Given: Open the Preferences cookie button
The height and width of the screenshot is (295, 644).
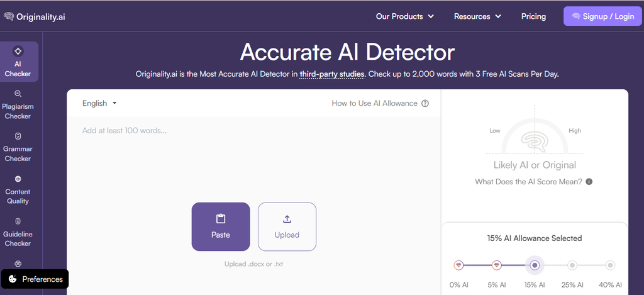Looking at the screenshot, I should pyautogui.click(x=35, y=279).
